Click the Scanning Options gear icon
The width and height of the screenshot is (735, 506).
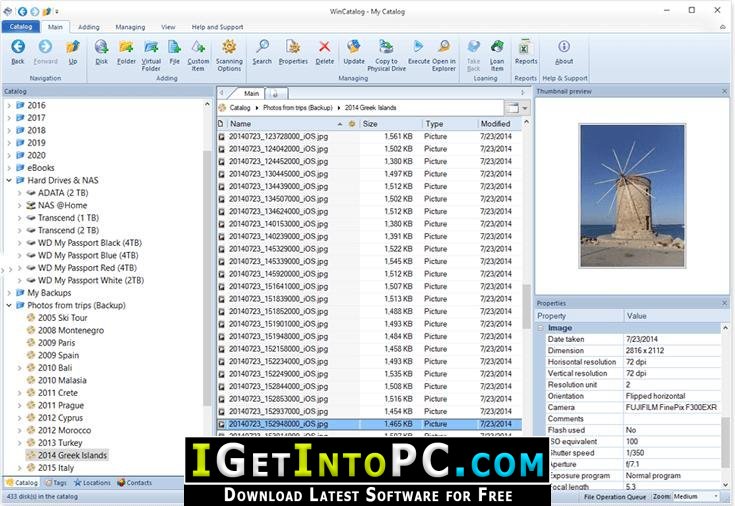coord(229,46)
